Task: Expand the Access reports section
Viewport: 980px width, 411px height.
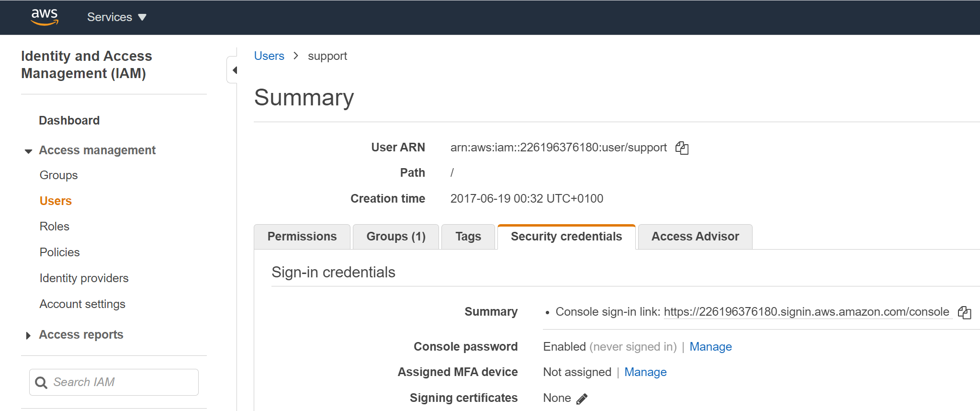Action: [x=29, y=335]
